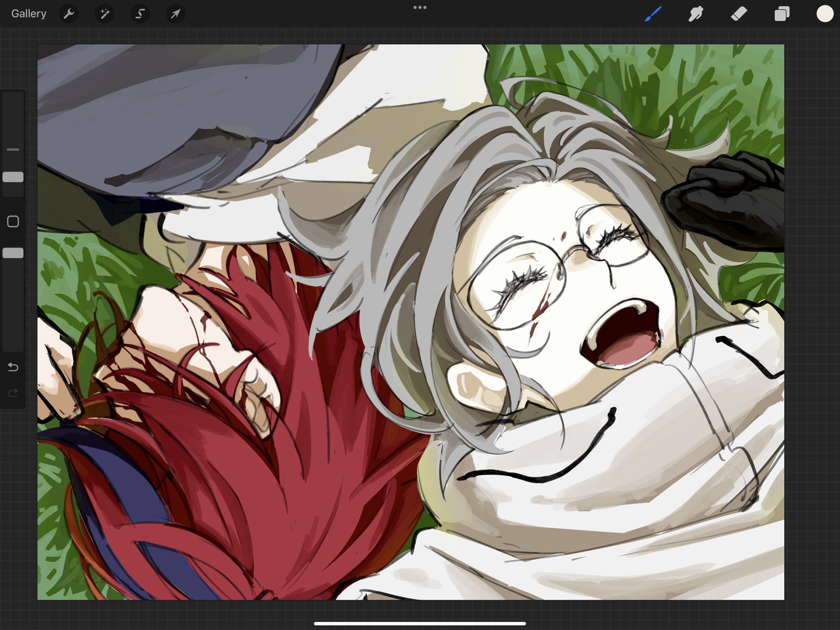Return to the Gallery
Screen dimensions: 840x630
[29, 14]
